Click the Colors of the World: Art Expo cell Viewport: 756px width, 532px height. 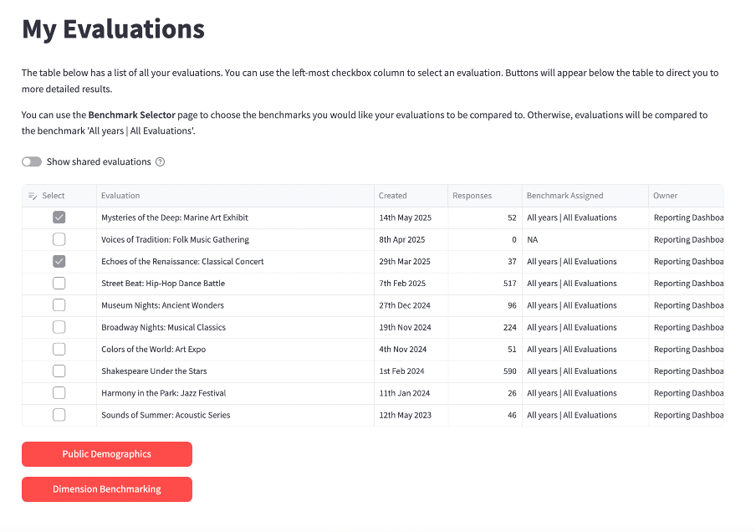coord(154,350)
